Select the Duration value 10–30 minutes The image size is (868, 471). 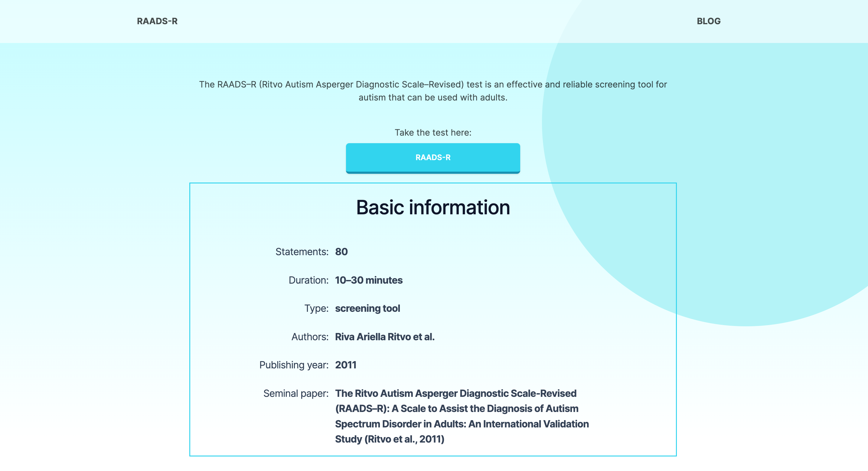coord(369,280)
